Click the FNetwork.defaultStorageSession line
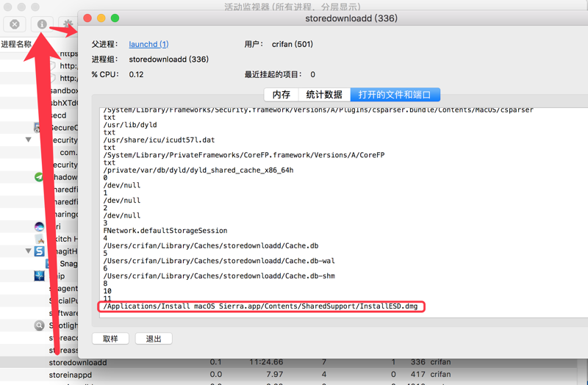Viewport: 588px width, 385px height. (165, 231)
